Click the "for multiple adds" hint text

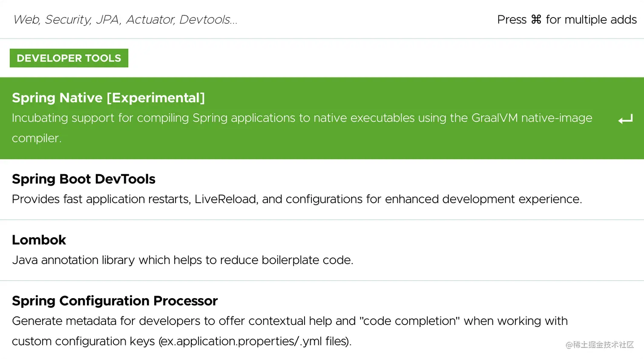(x=591, y=20)
